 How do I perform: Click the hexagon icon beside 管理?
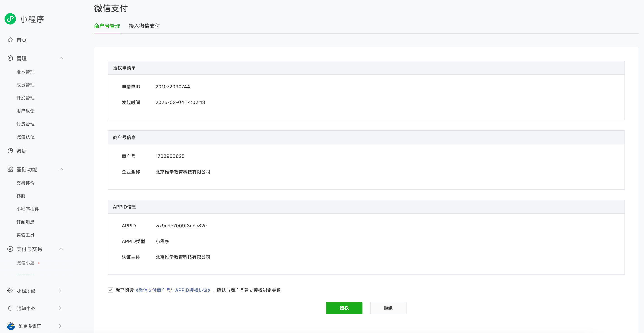pyautogui.click(x=10, y=58)
